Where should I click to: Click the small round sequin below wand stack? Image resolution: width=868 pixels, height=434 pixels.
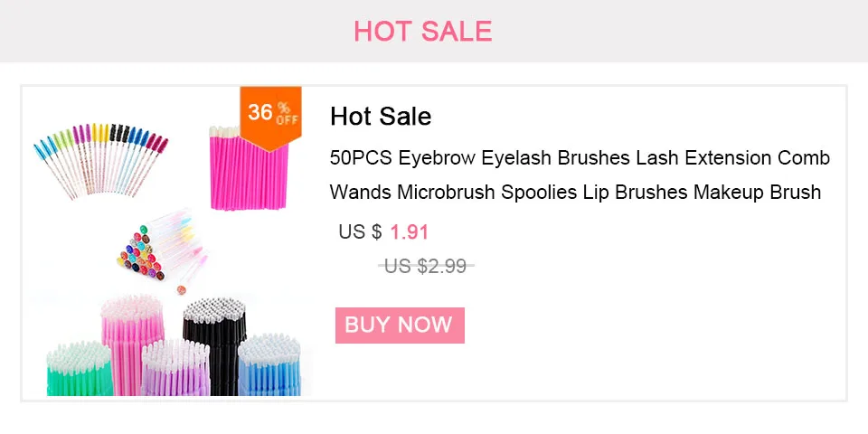click(x=179, y=289)
